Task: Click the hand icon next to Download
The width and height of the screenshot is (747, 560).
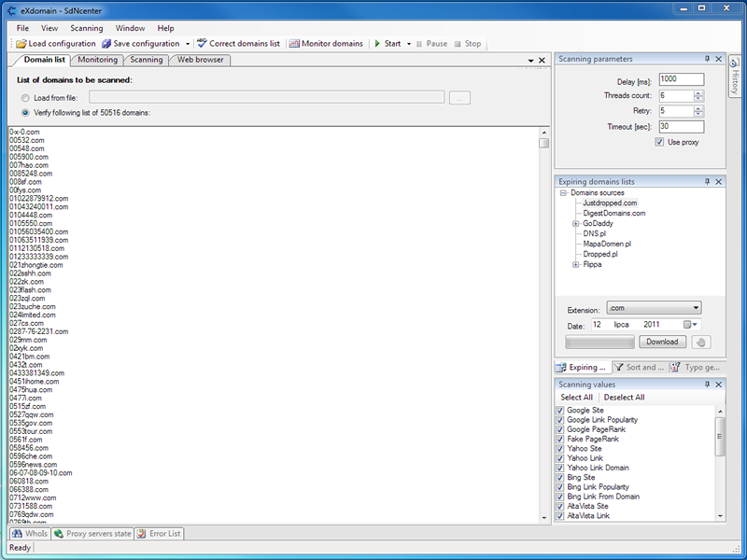Action: [701, 342]
